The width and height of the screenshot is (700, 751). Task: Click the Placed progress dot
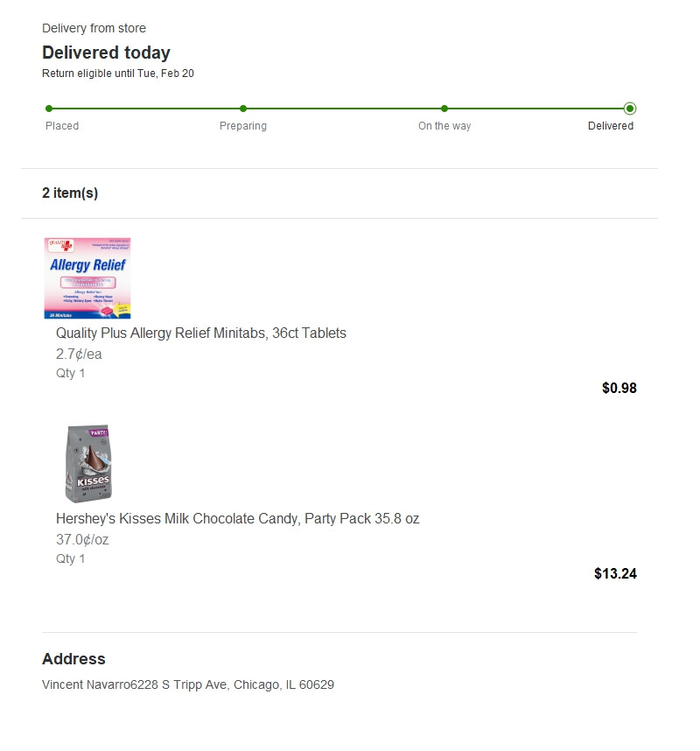click(x=49, y=109)
